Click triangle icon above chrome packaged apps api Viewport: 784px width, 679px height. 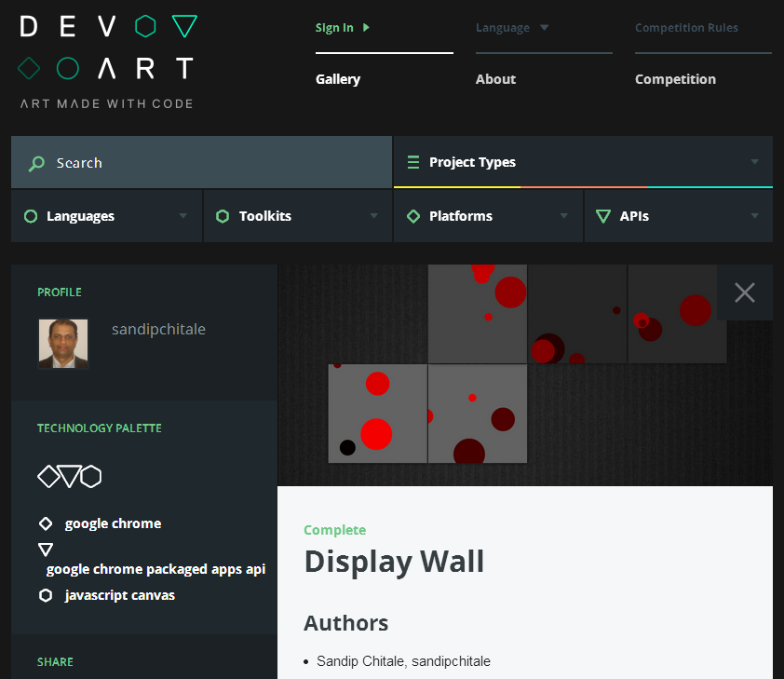46,550
